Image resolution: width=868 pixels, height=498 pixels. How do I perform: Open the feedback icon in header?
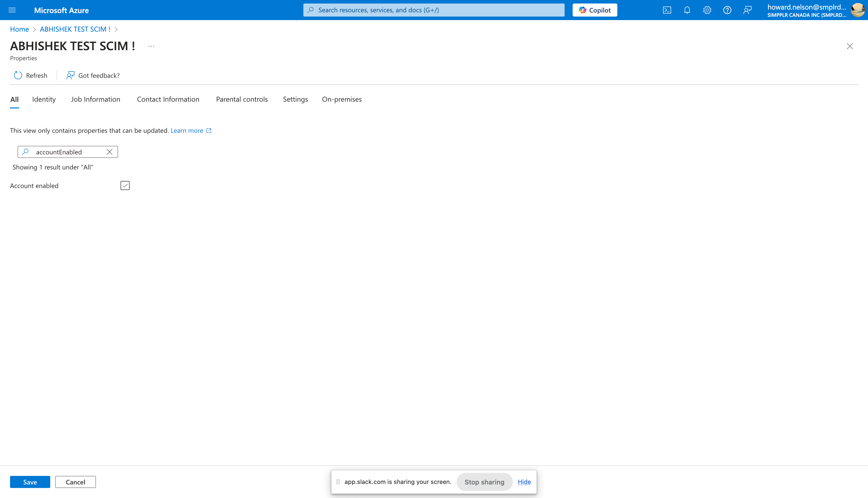click(747, 10)
